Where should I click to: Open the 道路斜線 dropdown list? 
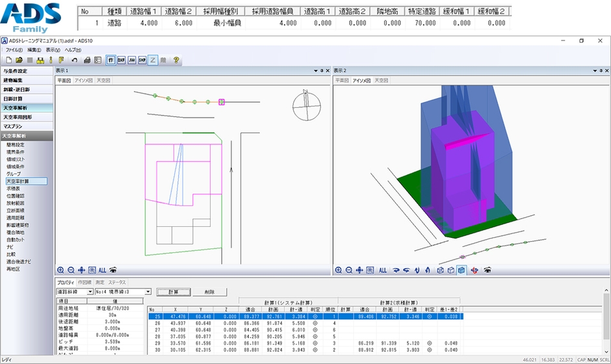click(x=89, y=292)
